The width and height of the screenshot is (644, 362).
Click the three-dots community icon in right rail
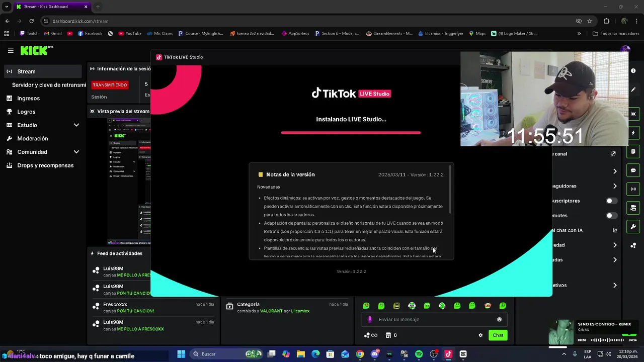click(633, 245)
